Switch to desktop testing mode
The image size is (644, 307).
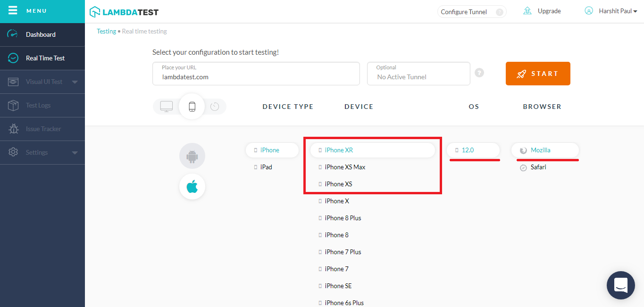pos(167,107)
